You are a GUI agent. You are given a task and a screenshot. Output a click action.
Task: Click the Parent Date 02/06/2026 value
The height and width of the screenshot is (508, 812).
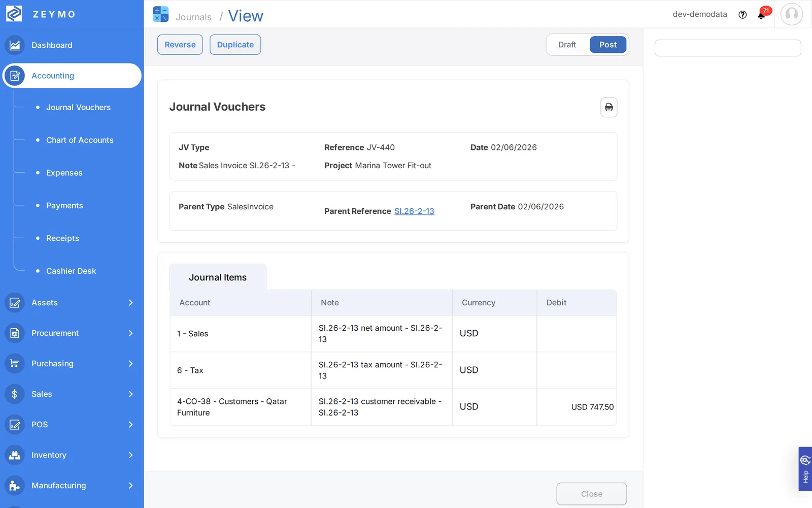point(540,207)
